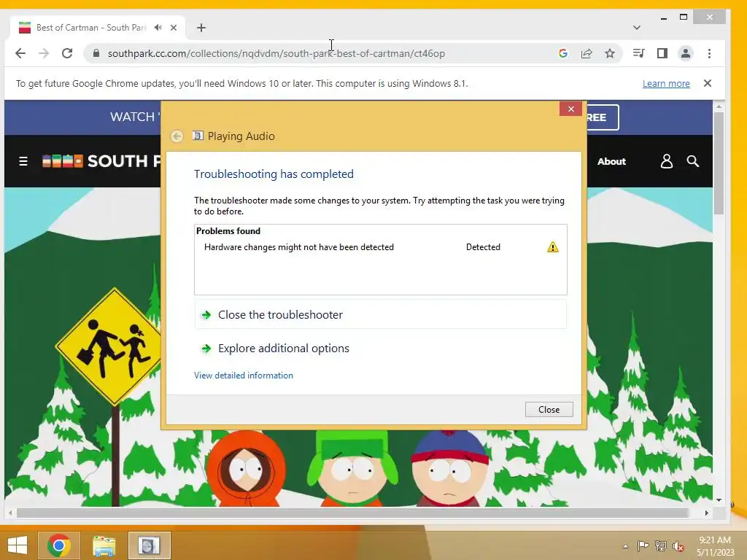Mute the tab using its speaker icon
Viewport: 747px width, 560px height.
158,28
